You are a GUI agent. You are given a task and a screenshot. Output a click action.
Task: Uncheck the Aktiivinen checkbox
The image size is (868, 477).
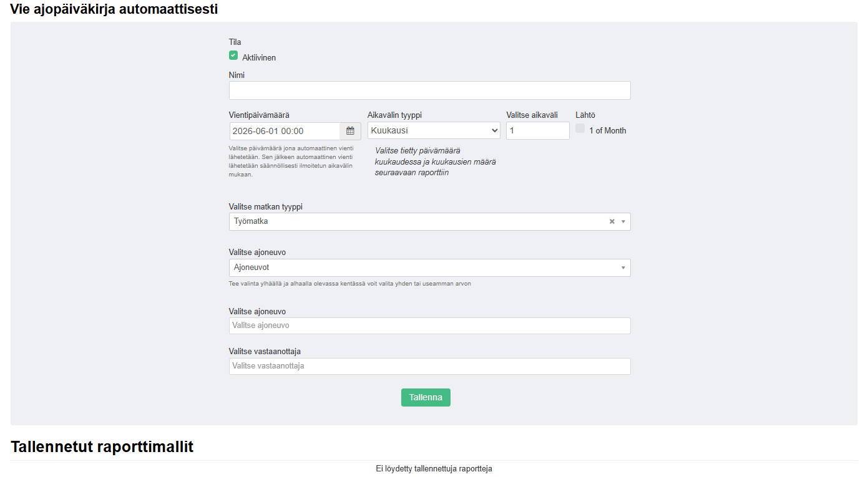point(233,55)
